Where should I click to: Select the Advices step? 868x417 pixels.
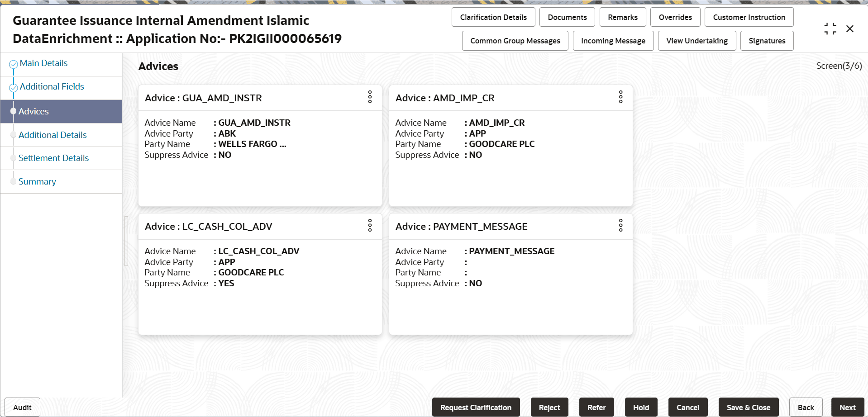pos(61,111)
